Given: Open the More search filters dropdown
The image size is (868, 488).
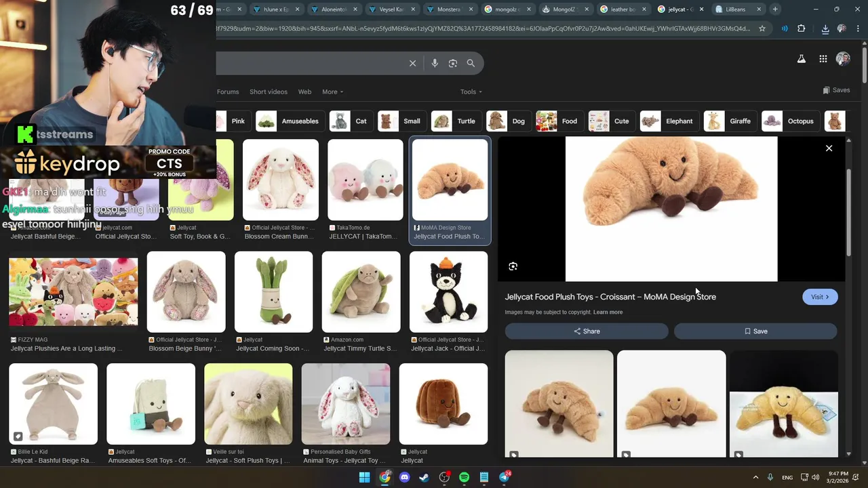Looking at the screenshot, I should (x=332, y=91).
